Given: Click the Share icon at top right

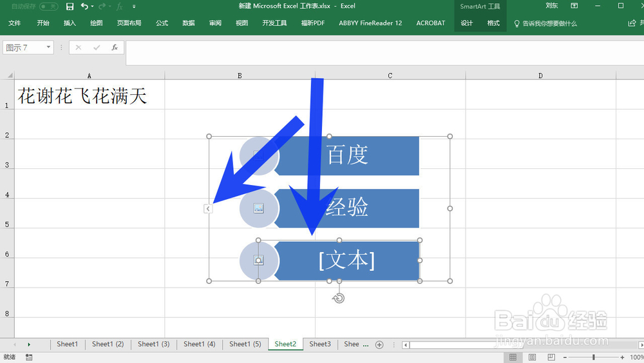Looking at the screenshot, I should pos(632,23).
